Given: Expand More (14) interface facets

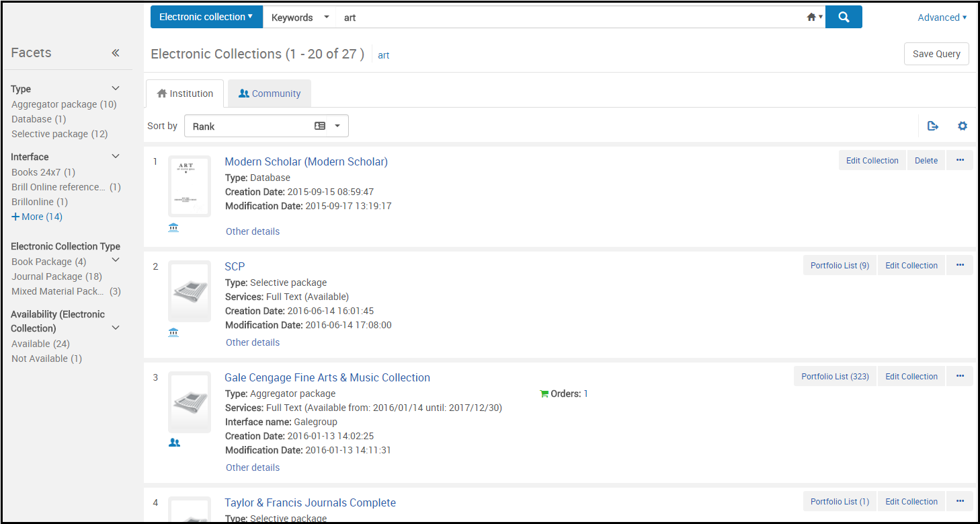Looking at the screenshot, I should click(x=37, y=217).
